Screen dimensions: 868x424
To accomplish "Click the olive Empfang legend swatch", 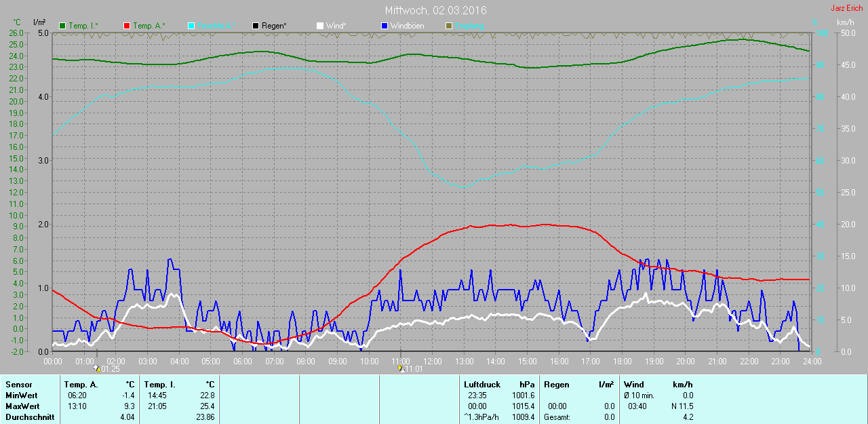I will (x=449, y=26).
